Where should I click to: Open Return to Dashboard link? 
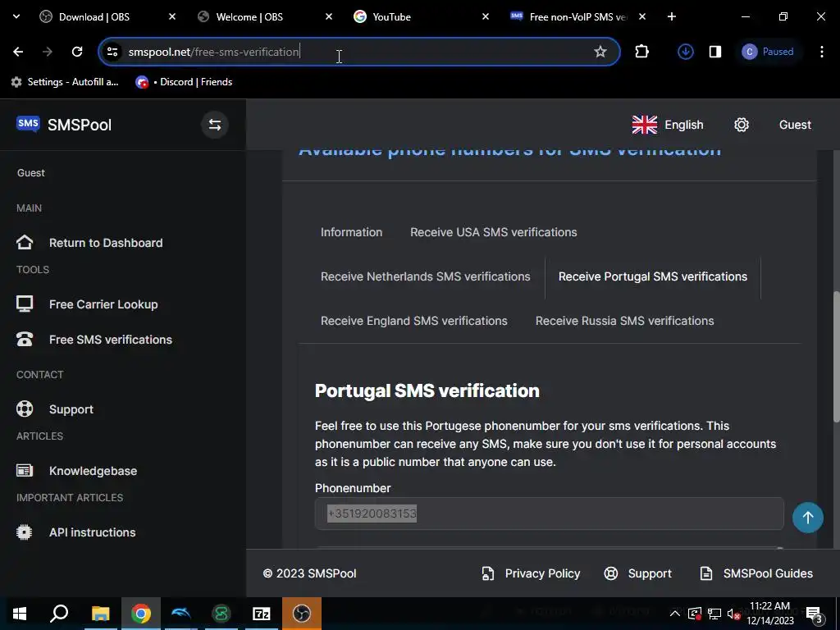click(106, 243)
